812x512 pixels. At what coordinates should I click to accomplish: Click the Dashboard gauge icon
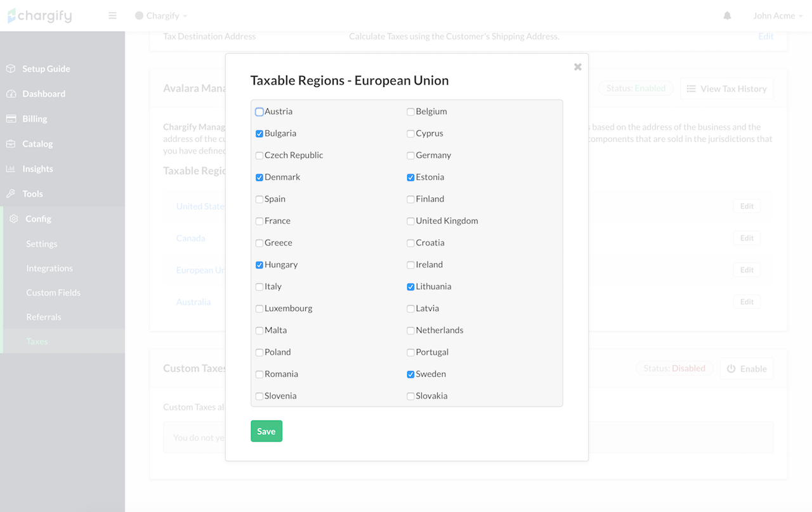click(11, 94)
